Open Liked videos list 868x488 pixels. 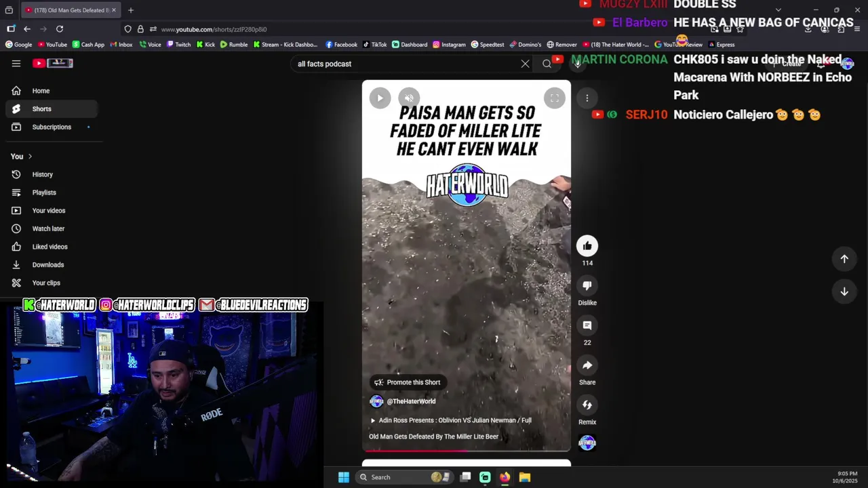coord(52,247)
